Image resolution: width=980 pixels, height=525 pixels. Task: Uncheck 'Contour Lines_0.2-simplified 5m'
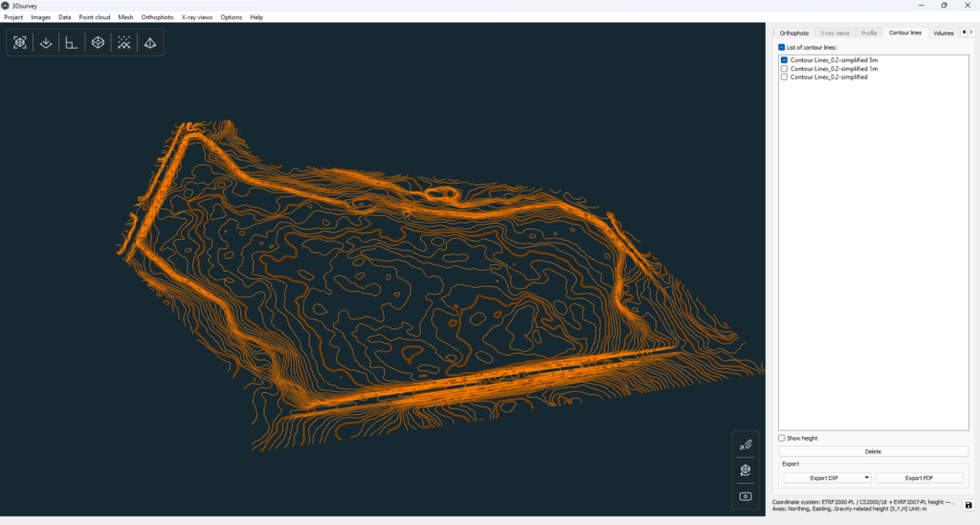tap(784, 60)
